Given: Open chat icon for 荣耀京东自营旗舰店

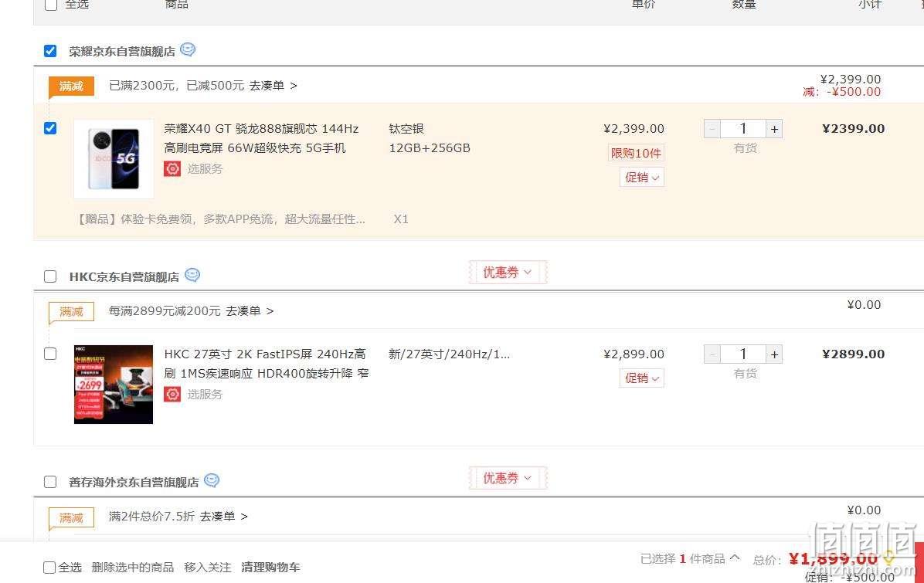Looking at the screenshot, I should tap(188, 50).
